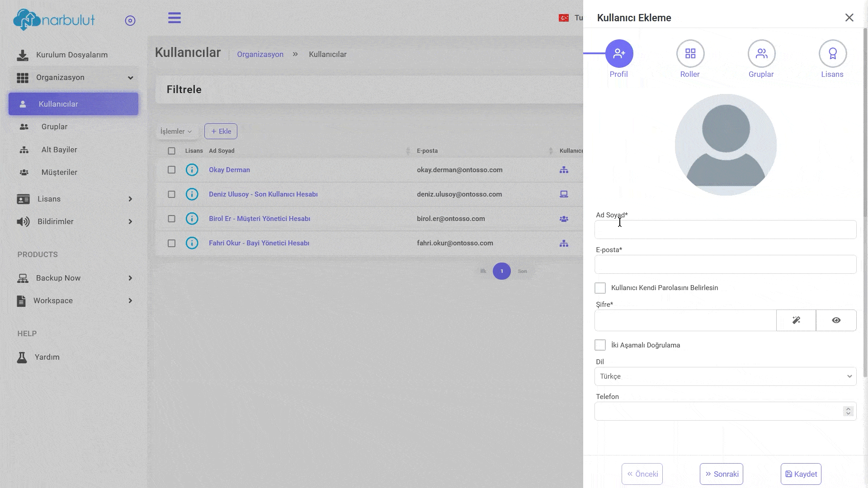Open the Profil step icon
868x488 pixels.
[619, 53]
